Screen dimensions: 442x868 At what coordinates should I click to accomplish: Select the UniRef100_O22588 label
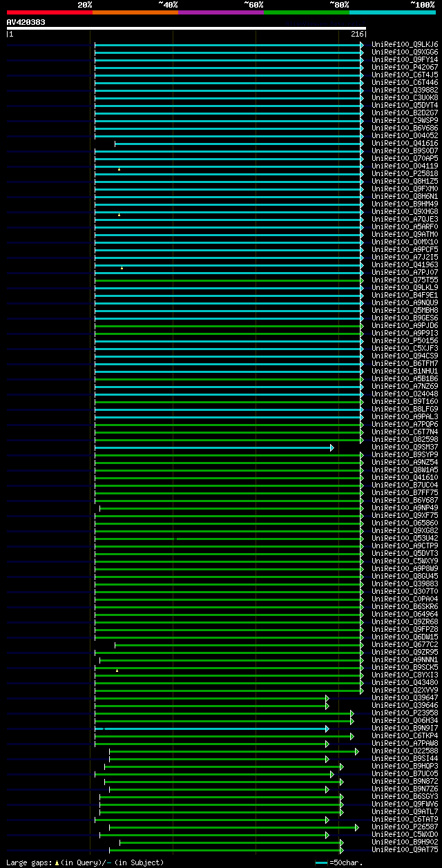(x=405, y=751)
